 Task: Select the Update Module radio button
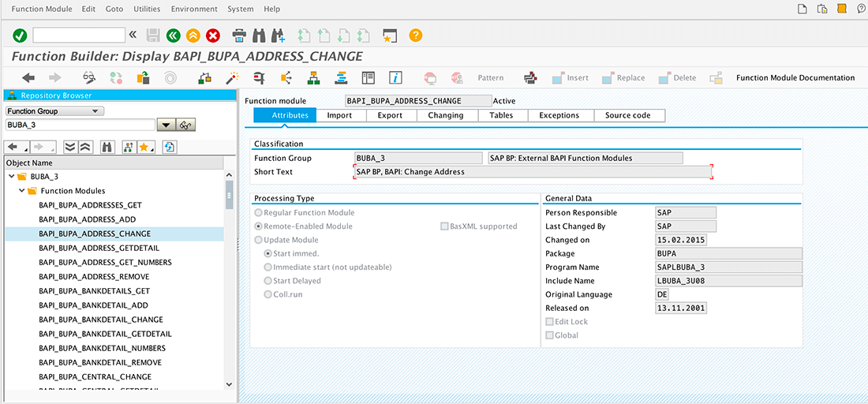point(258,240)
